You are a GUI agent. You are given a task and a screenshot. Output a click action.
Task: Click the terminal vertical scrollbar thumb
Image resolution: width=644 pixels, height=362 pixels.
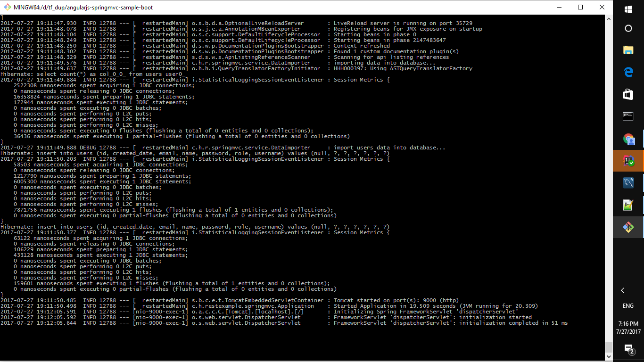(x=609, y=348)
